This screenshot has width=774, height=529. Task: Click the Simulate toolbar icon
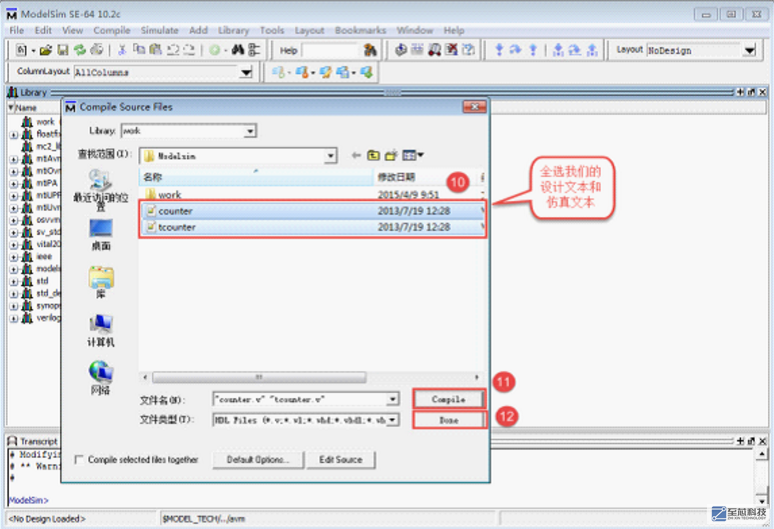(x=434, y=50)
